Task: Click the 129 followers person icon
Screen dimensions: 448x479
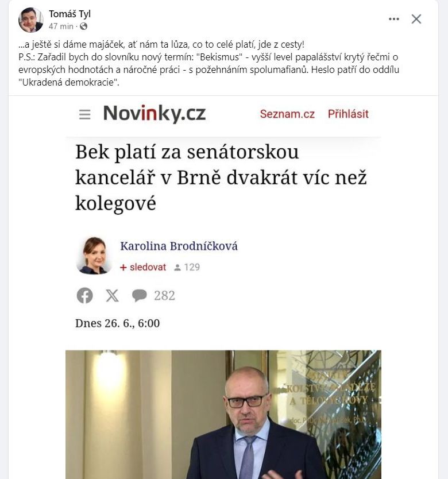Action: coord(177,268)
